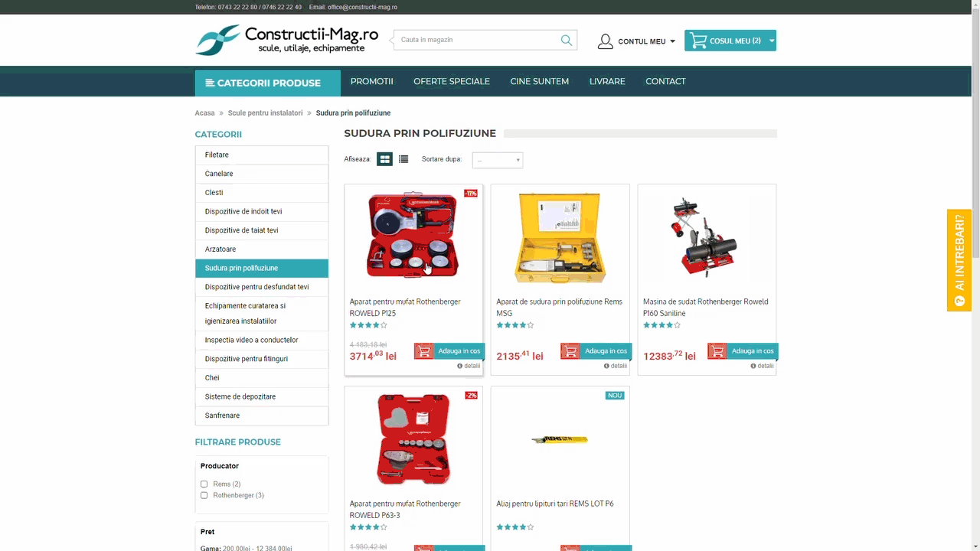Open the Categorii Produse menu

[267, 83]
